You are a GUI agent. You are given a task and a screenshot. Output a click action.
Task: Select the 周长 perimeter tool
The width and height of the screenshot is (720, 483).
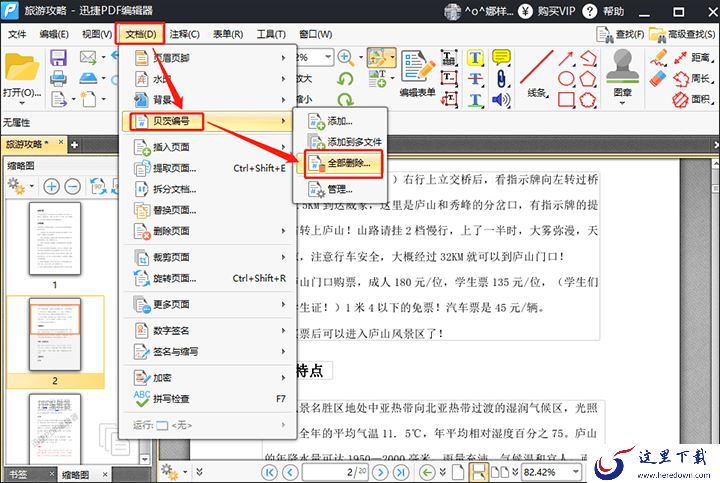[x=692, y=79]
